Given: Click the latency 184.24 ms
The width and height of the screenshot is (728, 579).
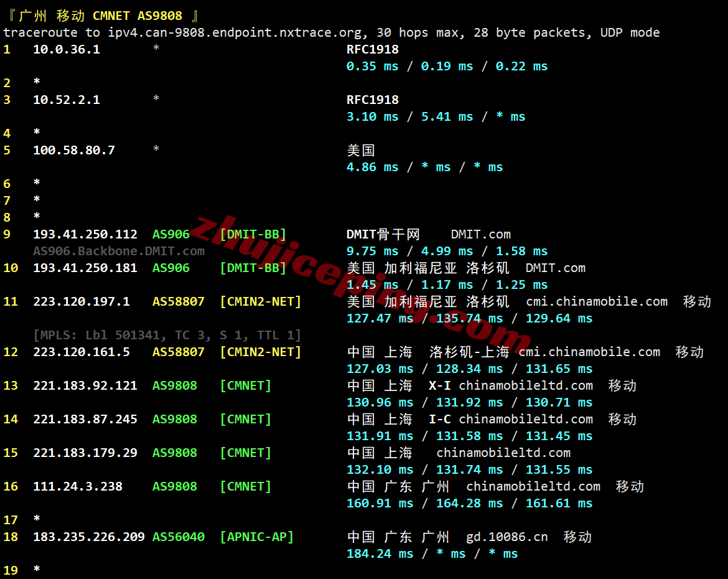Looking at the screenshot, I should coord(380,554).
